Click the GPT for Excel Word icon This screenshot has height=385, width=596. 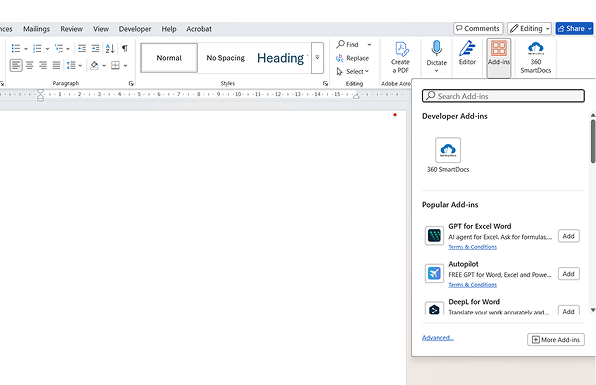[x=434, y=236]
